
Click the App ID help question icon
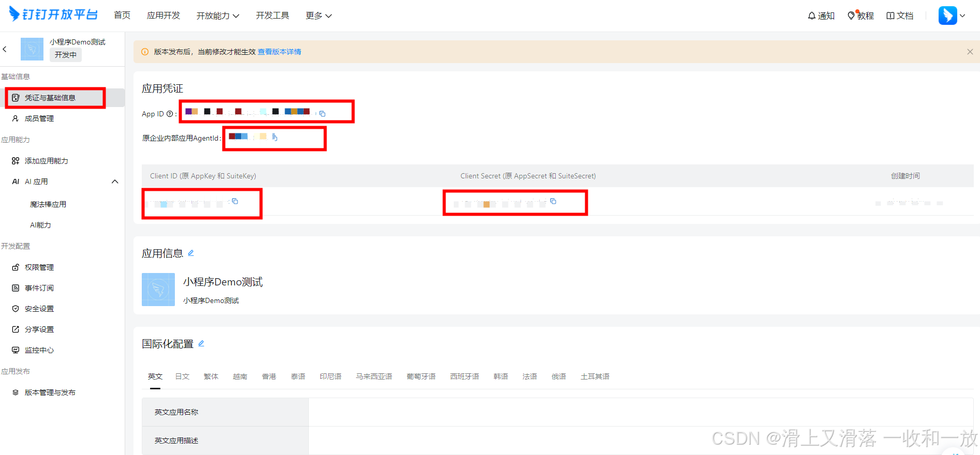click(x=170, y=114)
